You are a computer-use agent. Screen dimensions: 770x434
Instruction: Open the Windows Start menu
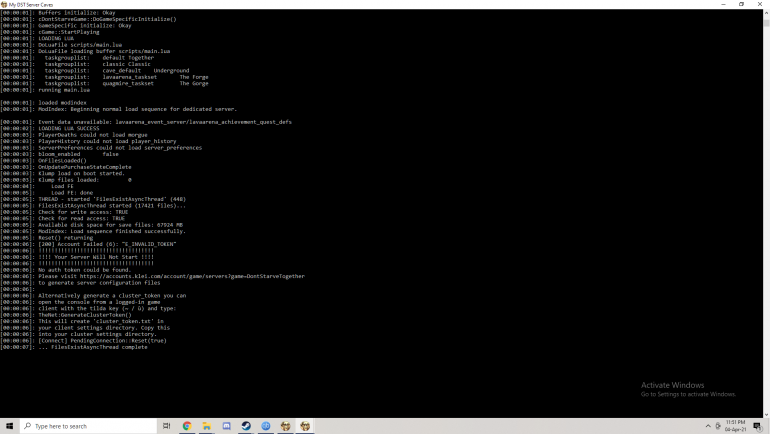(x=10, y=426)
